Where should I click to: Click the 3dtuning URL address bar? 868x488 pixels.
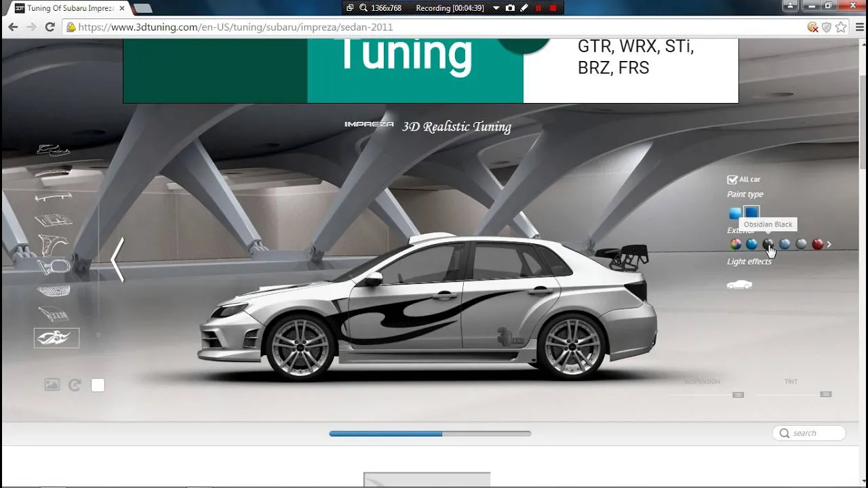coord(434,27)
